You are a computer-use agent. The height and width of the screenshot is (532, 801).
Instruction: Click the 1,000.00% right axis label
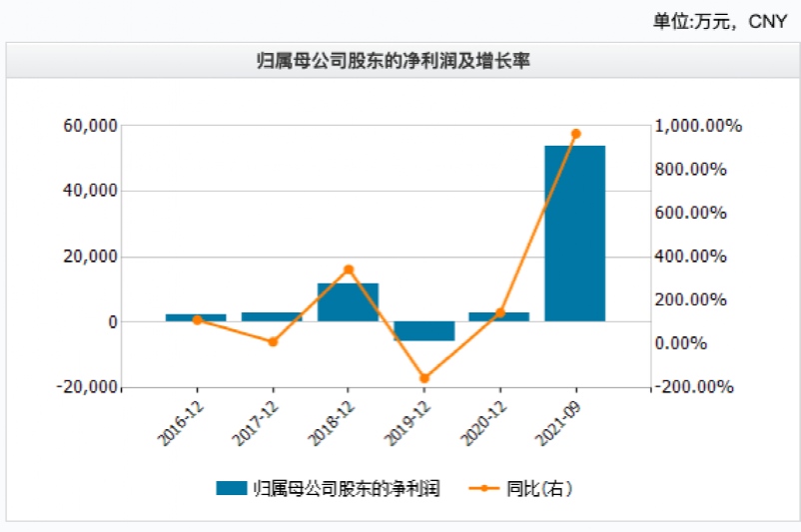698,126
